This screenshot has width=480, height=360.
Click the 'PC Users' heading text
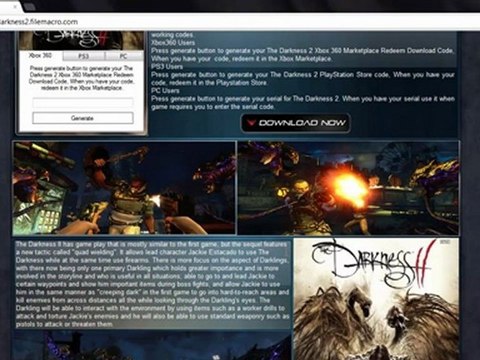click(165, 91)
